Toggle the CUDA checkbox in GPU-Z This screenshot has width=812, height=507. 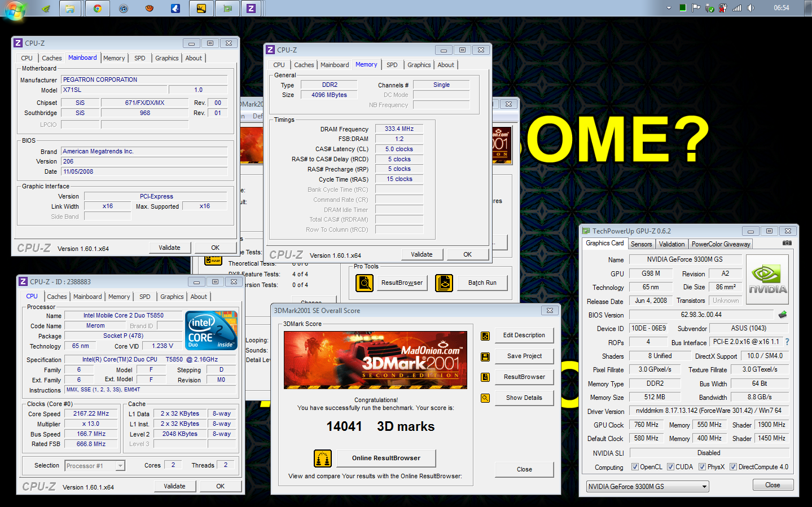670,467
